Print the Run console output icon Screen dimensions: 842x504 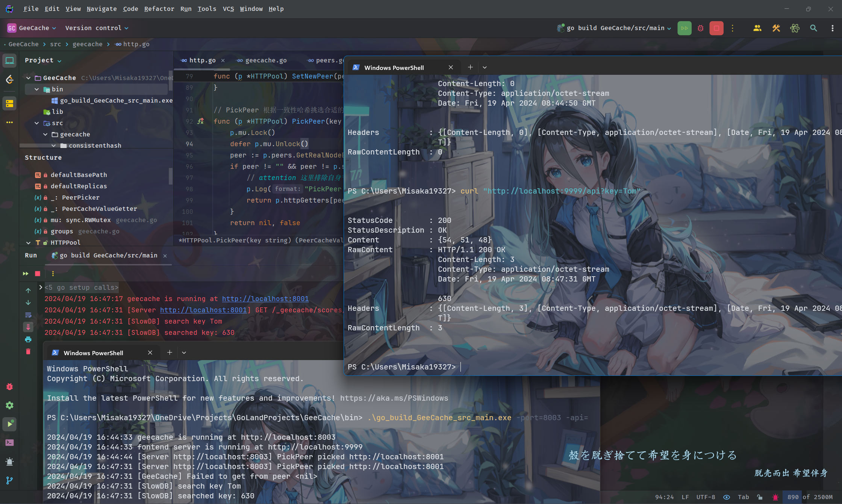coord(28,339)
